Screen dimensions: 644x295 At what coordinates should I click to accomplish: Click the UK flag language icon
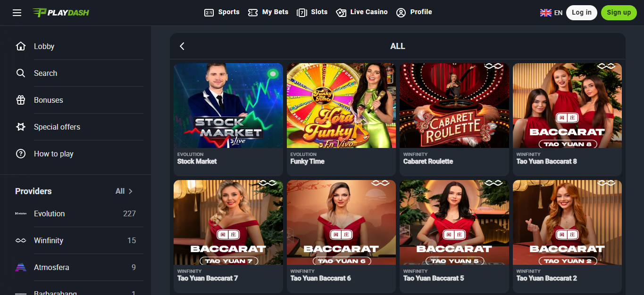click(x=546, y=13)
